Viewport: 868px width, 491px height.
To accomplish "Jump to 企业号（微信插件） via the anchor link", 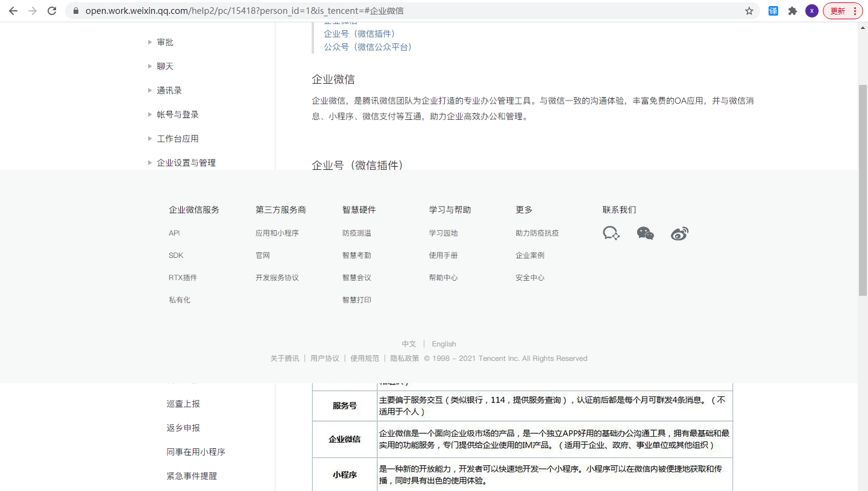I will [359, 34].
